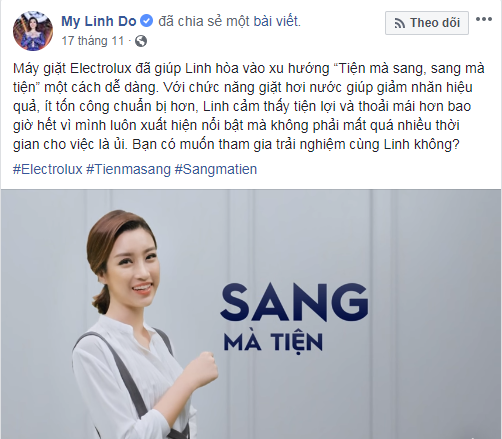
Task: Open My Linh Do's profile picture
Action: [x=33, y=31]
